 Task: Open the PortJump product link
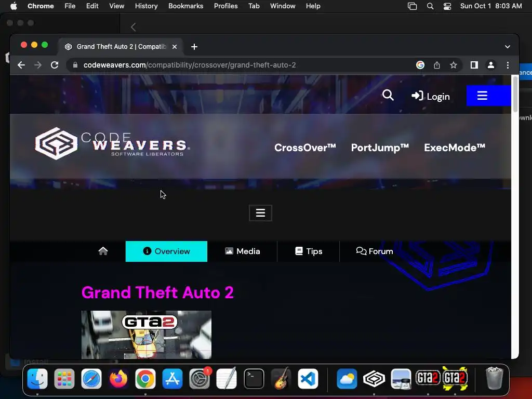point(380,148)
